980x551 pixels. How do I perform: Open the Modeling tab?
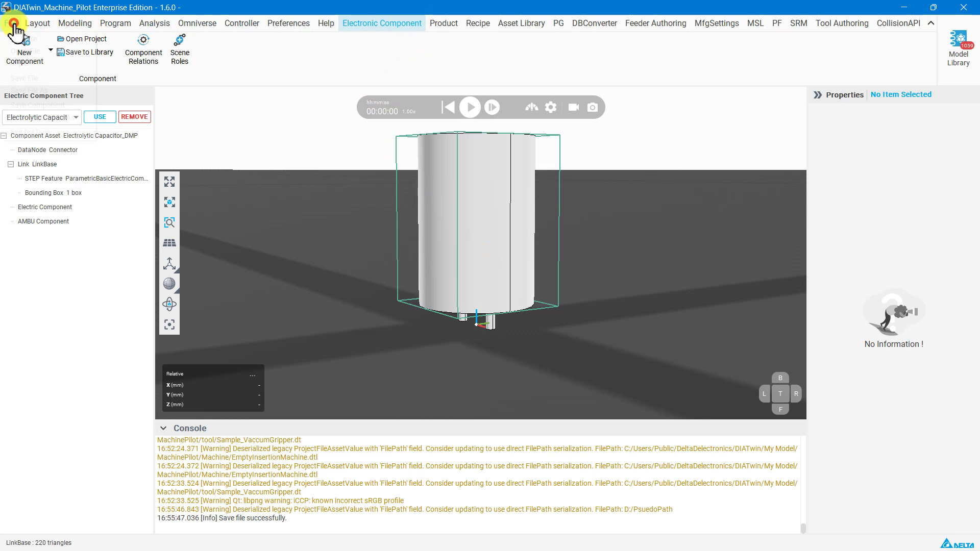(x=75, y=23)
